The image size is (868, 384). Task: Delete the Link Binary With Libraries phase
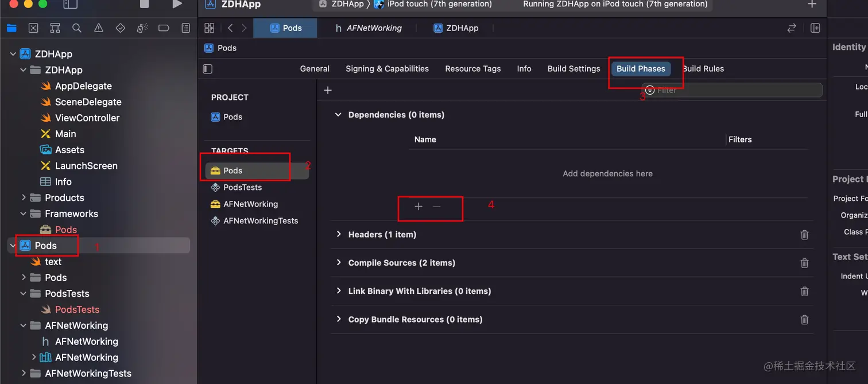(804, 292)
